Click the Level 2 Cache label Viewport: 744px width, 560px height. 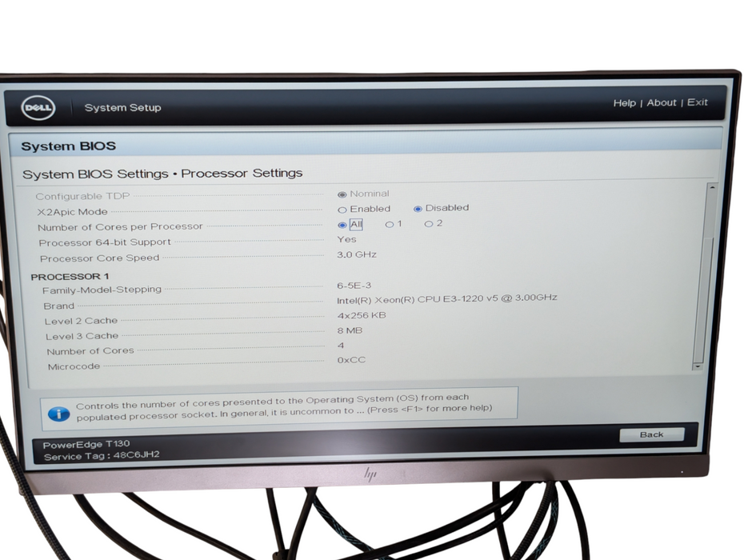pyautogui.click(x=81, y=322)
